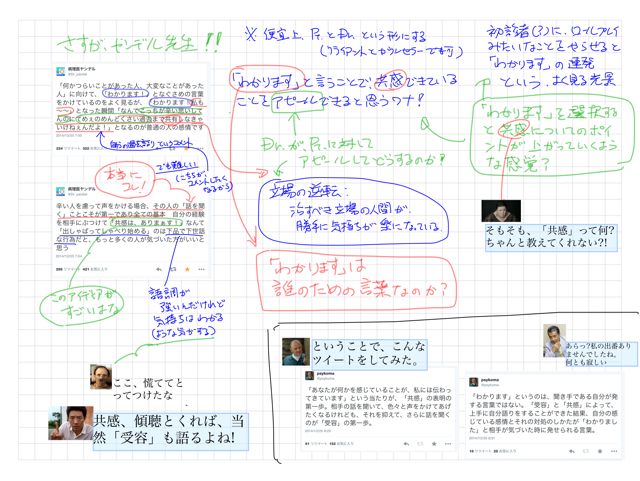
Task: Select the pointing man photo beside 共感、傾聴とくれば
Action: [x=71, y=423]
